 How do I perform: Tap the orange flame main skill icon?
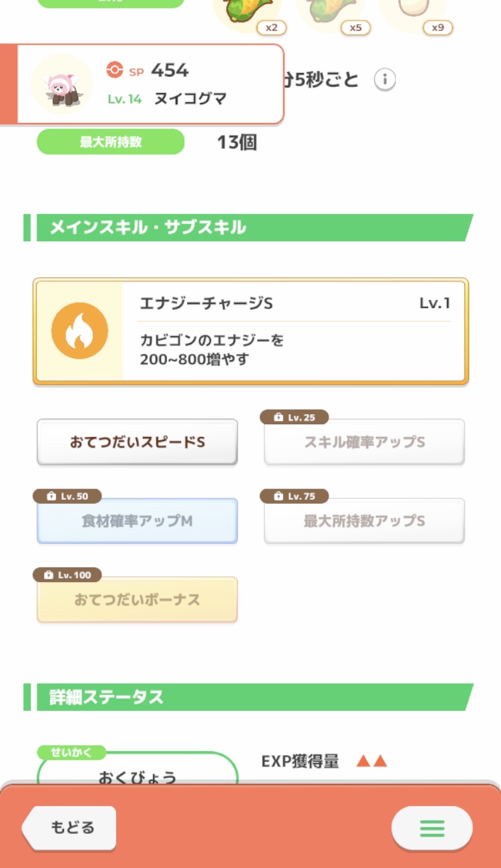[x=79, y=331]
